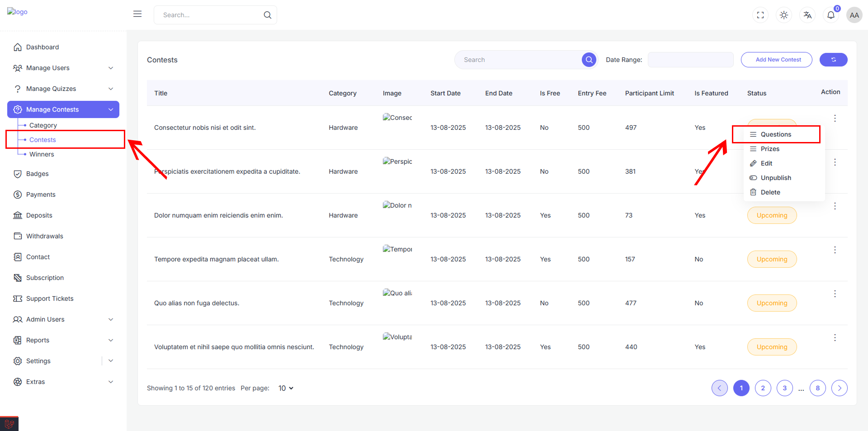Expand the Manage Users chevron
868x431 pixels.
[x=111, y=68]
